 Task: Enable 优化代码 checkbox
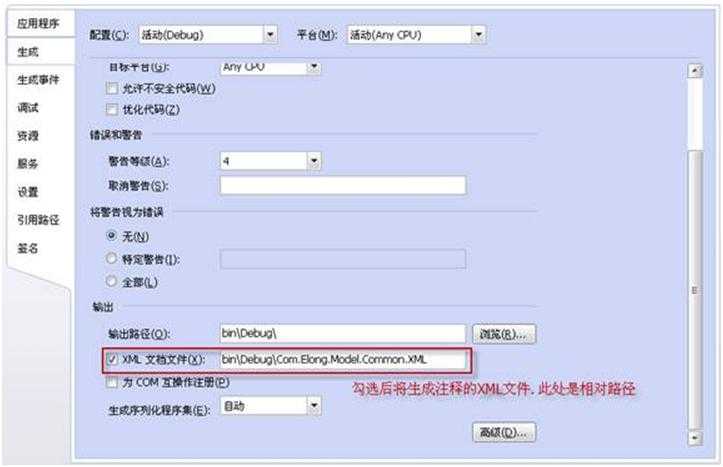pyautogui.click(x=112, y=109)
